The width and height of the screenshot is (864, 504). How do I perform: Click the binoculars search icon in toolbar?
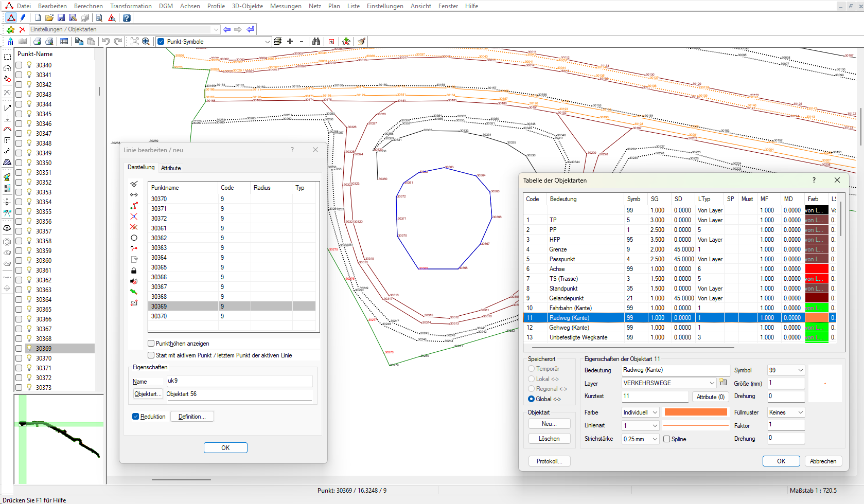point(316,42)
